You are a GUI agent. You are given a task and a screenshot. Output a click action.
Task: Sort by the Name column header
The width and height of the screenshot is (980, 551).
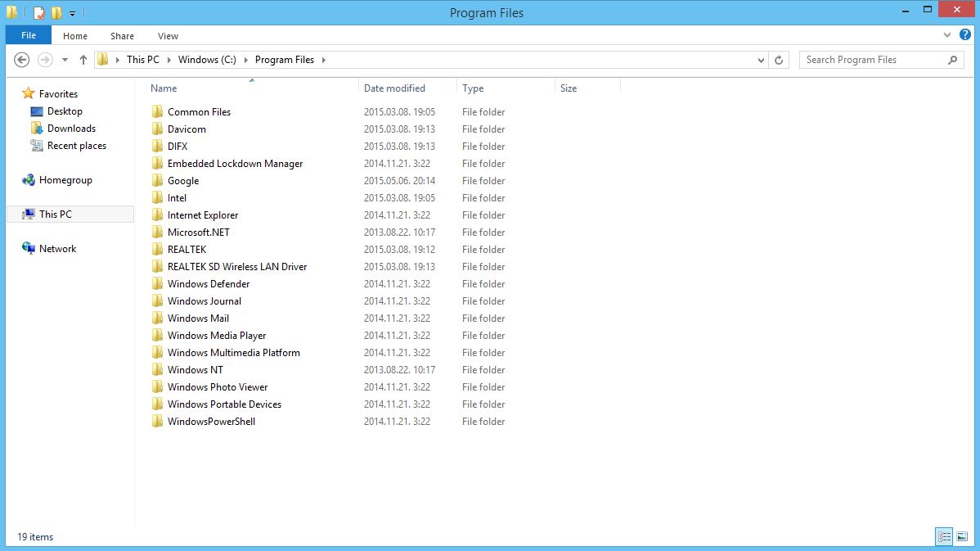coord(163,88)
